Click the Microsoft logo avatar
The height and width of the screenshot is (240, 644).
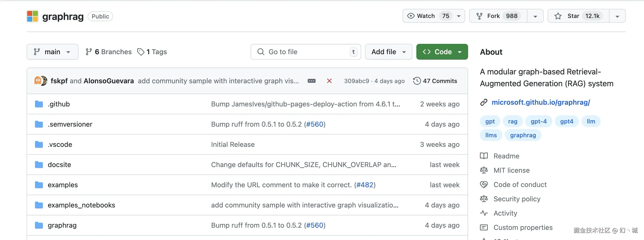[33, 16]
